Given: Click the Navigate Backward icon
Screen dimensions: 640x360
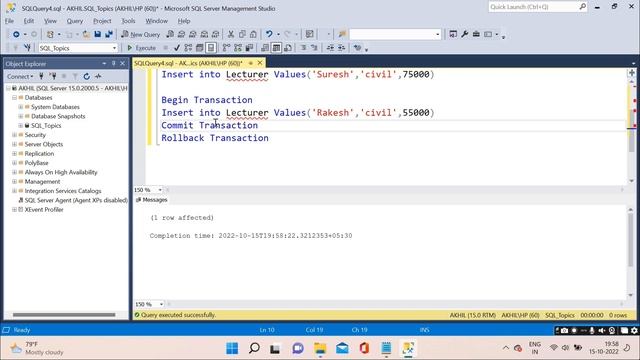Looking at the screenshot, I should pos(16,34).
